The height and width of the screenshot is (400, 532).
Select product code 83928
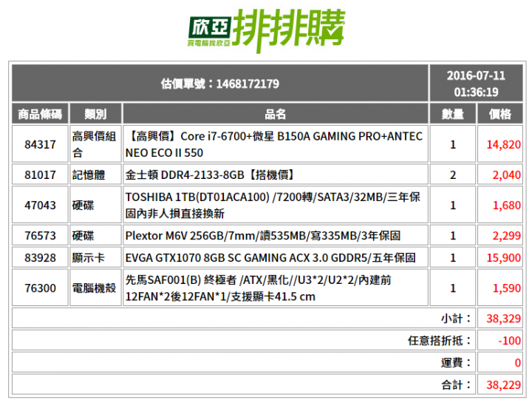click(x=40, y=258)
